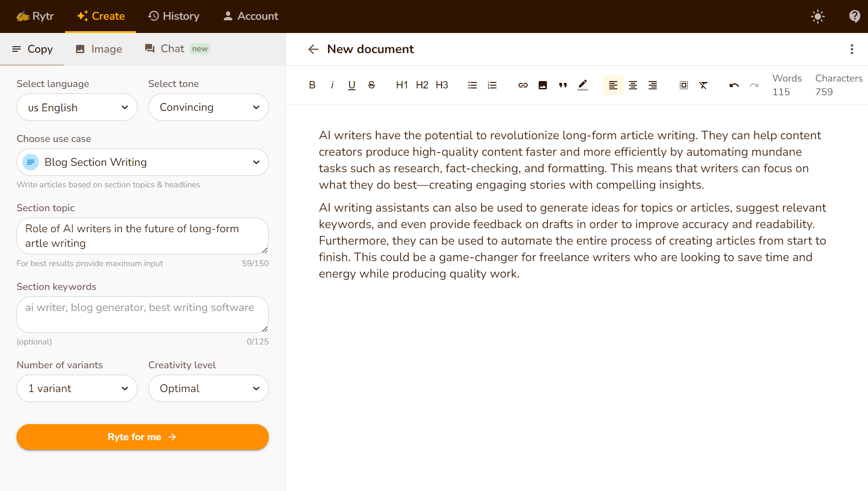Click in the Section topic field
Screen dimensions: 868x491
pyautogui.click(x=142, y=236)
